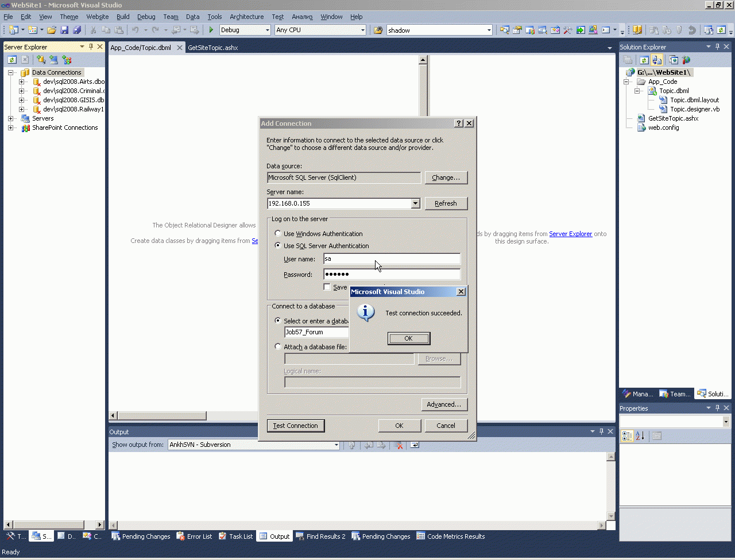Click the Add New Item toolbar icon
The height and width of the screenshot is (560, 735).
pos(33,30)
